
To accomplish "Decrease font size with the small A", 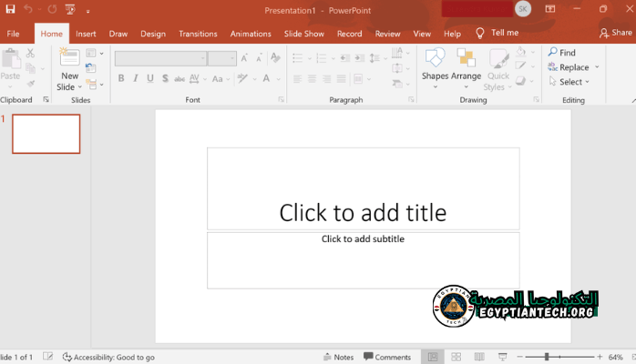I will click(x=259, y=58).
